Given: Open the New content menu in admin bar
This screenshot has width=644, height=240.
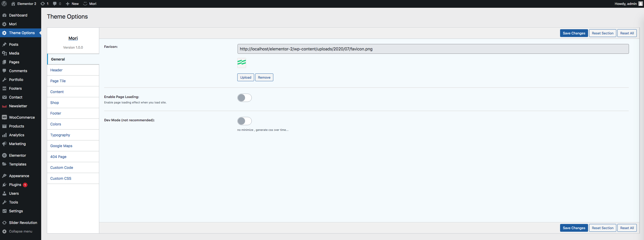Looking at the screenshot, I should (72, 4).
